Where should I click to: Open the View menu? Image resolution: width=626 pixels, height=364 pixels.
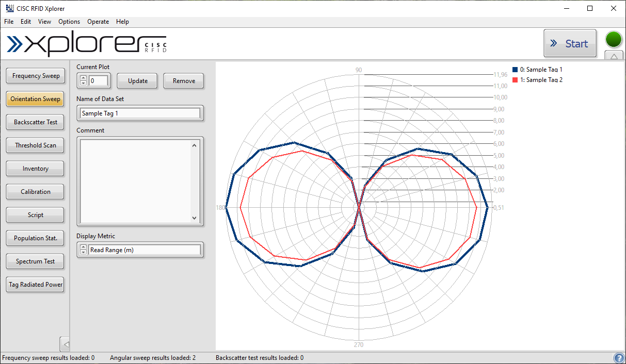point(45,22)
